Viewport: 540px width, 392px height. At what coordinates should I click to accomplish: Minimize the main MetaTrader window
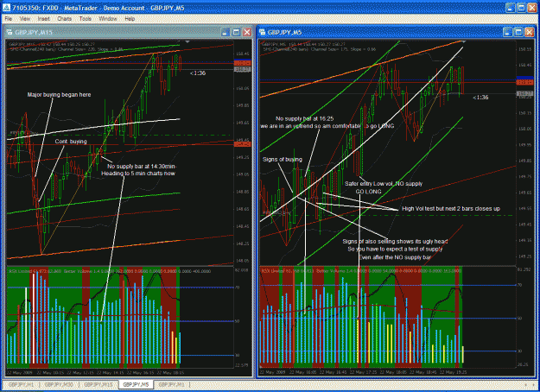tap(511, 8)
